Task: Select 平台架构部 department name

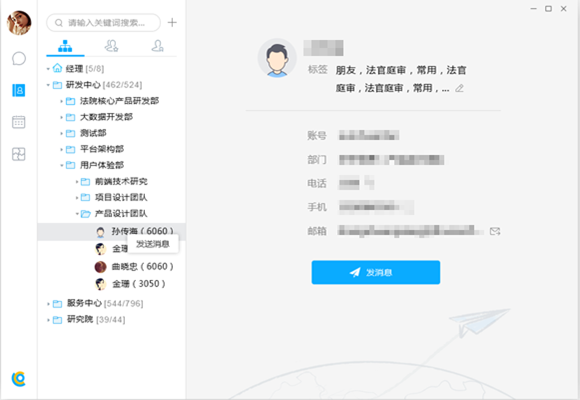Action: click(x=102, y=149)
